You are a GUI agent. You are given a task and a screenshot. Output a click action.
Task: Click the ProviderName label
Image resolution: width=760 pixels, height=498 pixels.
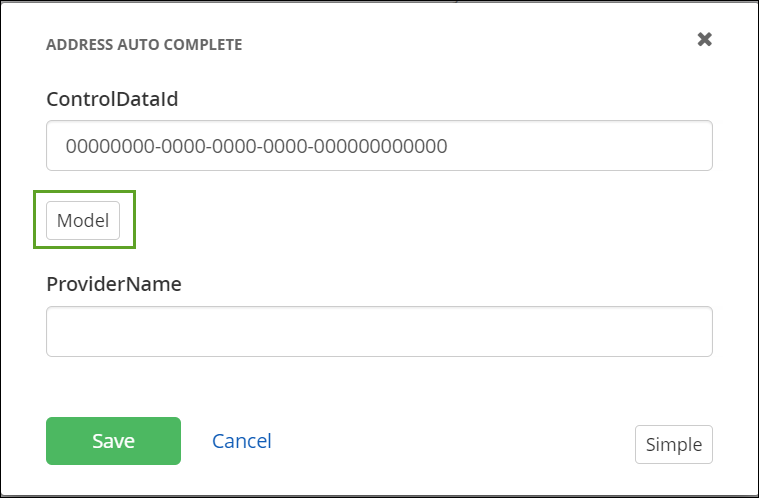click(114, 284)
